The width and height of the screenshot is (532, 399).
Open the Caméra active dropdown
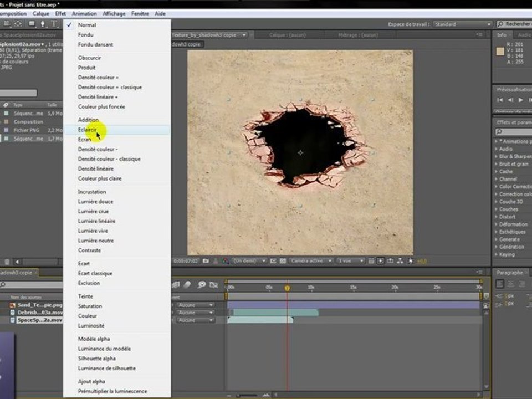coord(311,261)
